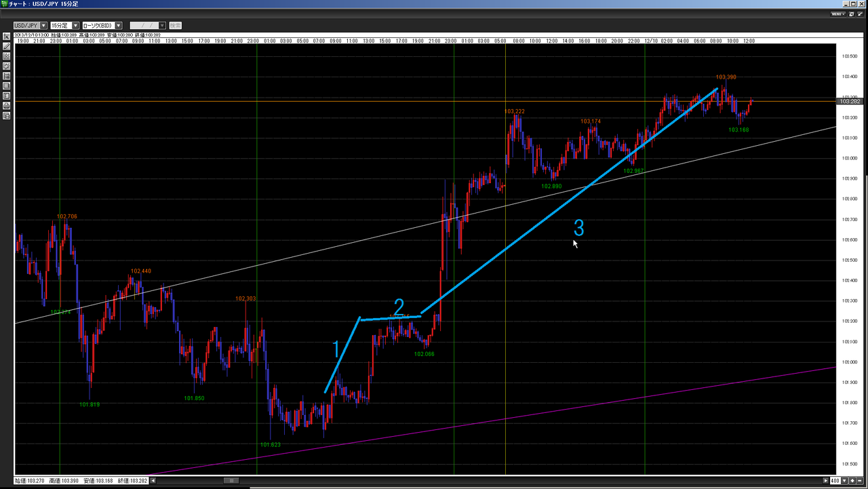Click the horizontal scrollbar thumb
Viewport: 868px width, 489px height.
[231, 481]
